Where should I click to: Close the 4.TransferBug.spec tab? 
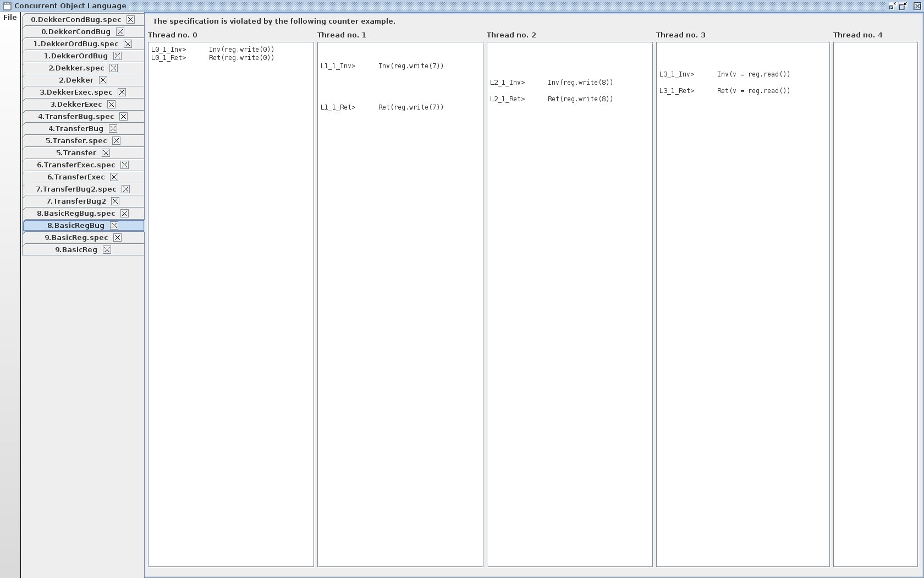point(123,116)
